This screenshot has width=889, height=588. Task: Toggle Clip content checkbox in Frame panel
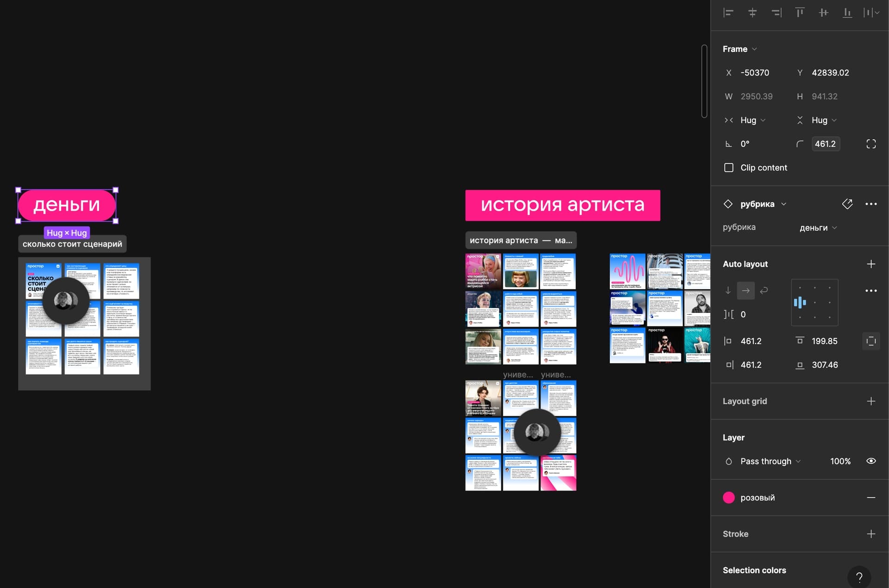point(727,167)
